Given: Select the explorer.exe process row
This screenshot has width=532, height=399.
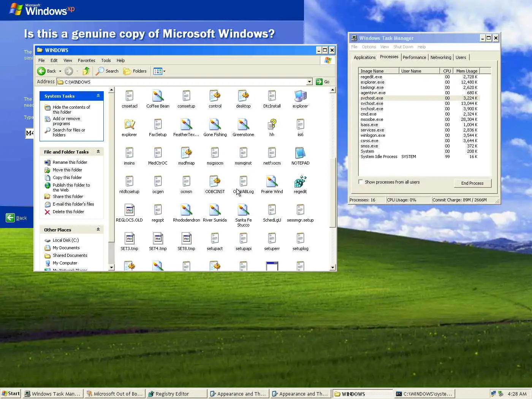Looking at the screenshot, I should (x=419, y=82).
